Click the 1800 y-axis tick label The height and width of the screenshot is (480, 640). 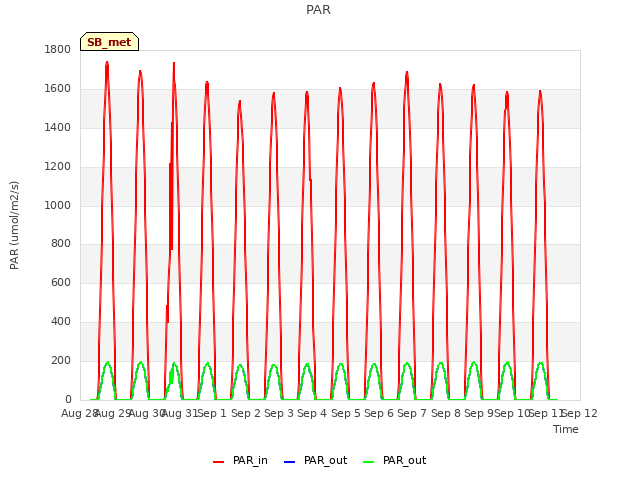pyautogui.click(x=58, y=49)
